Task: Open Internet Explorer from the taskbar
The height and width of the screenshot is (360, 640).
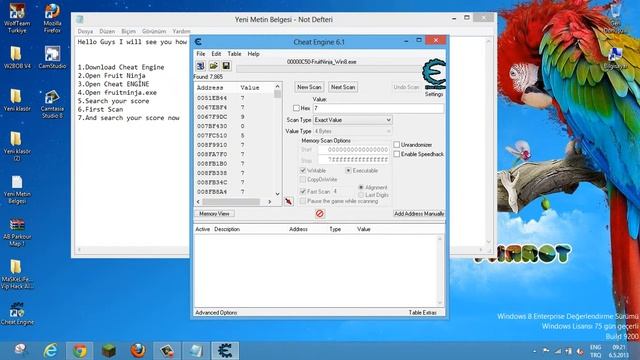Action: pos(51,351)
